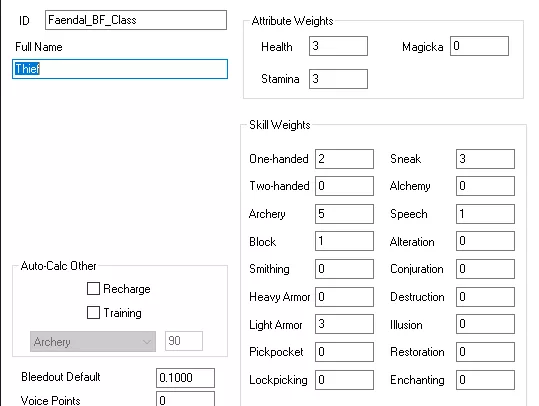539x406 pixels.
Task: Click the Speech skill weight box
Action: (x=485, y=214)
